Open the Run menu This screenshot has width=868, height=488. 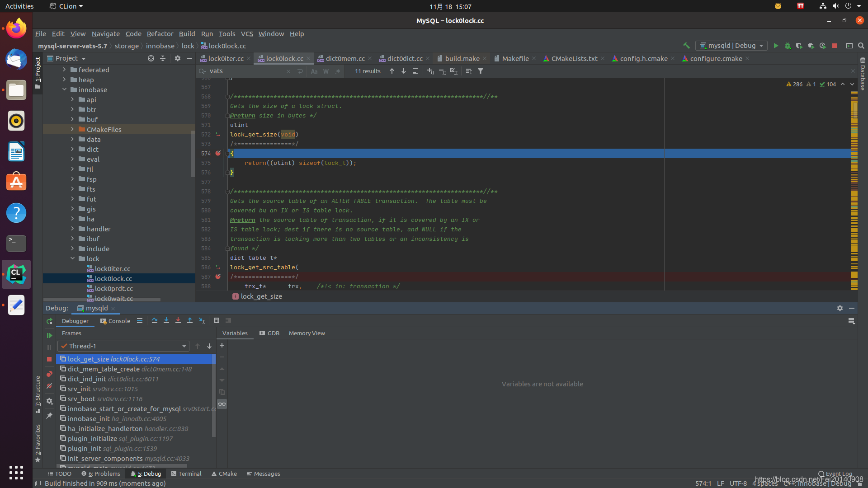pos(206,33)
